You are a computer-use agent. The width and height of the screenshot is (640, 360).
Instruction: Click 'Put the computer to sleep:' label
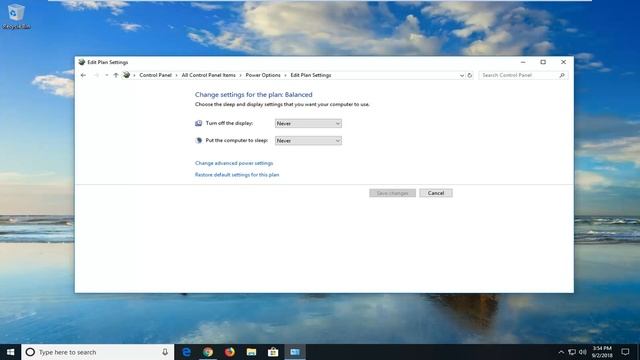[237, 140]
